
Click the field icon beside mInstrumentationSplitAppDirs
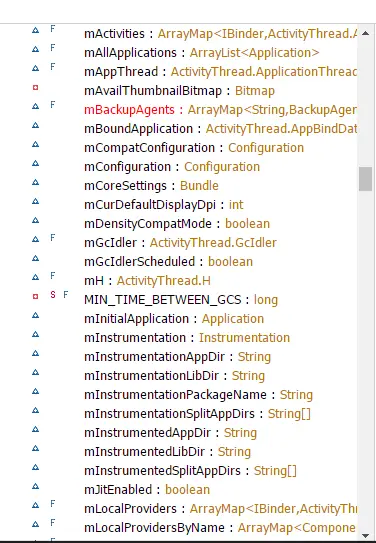click(35, 410)
